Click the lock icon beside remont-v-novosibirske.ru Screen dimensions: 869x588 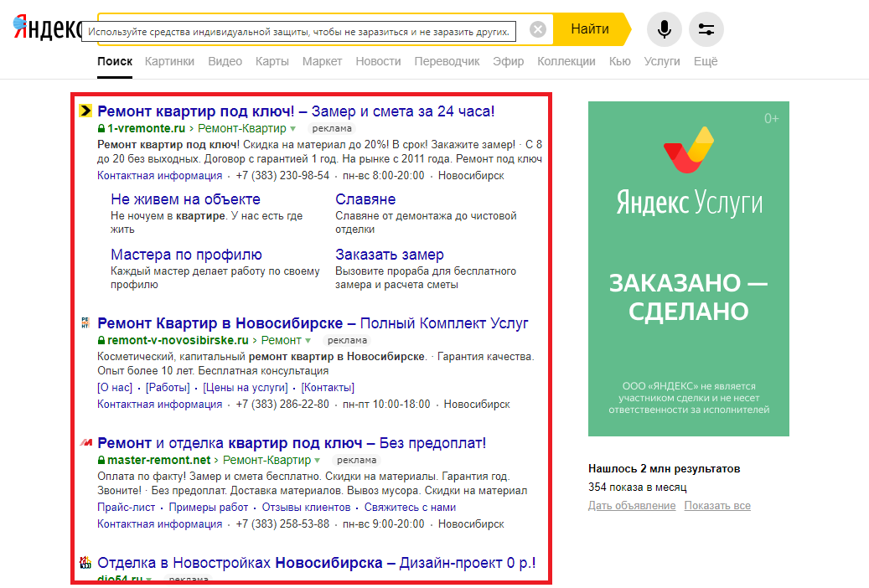coord(101,340)
